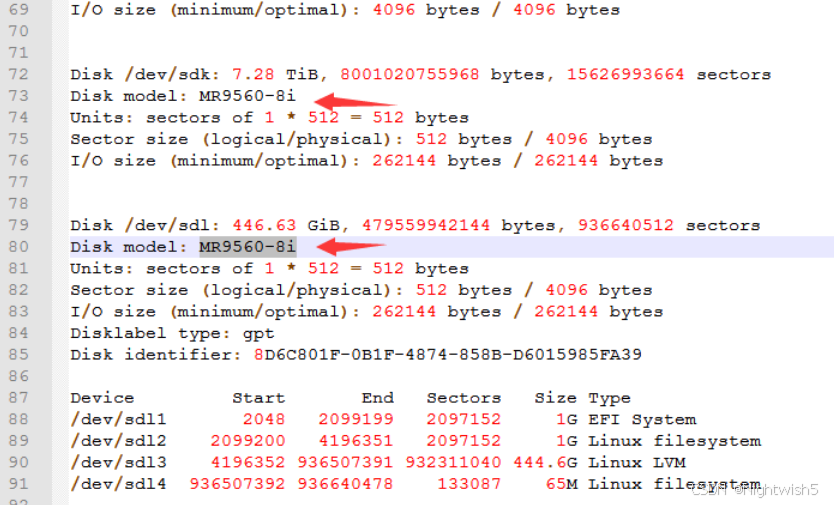Image resolution: width=834 pixels, height=505 pixels.
Task: Click "Sector size" text on line 82
Action: (129, 291)
